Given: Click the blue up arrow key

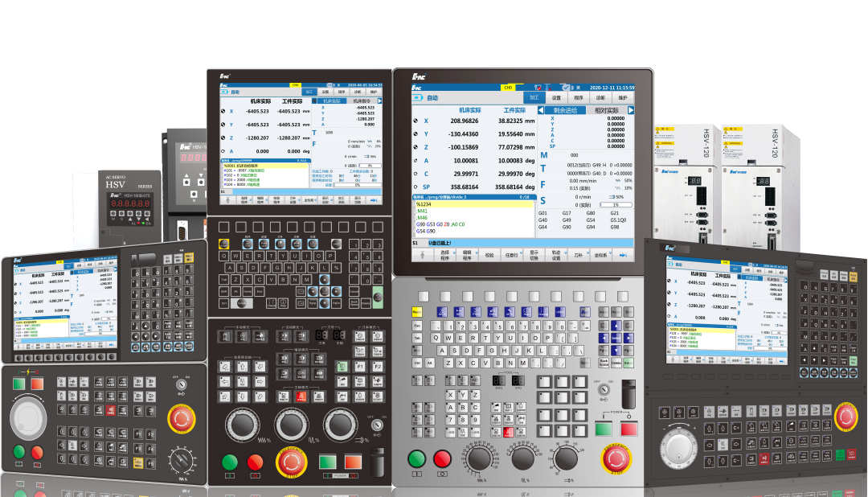Looking at the screenshot, I should click(x=616, y=326).
